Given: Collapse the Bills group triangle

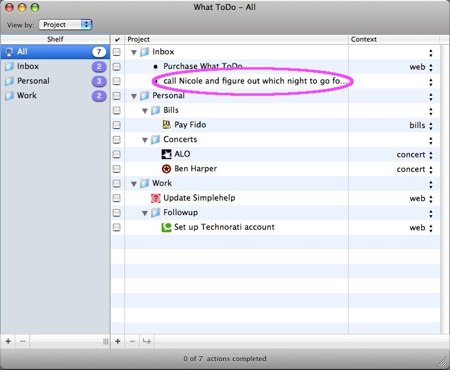Looking at the screenshot, I should coord(145,111).
